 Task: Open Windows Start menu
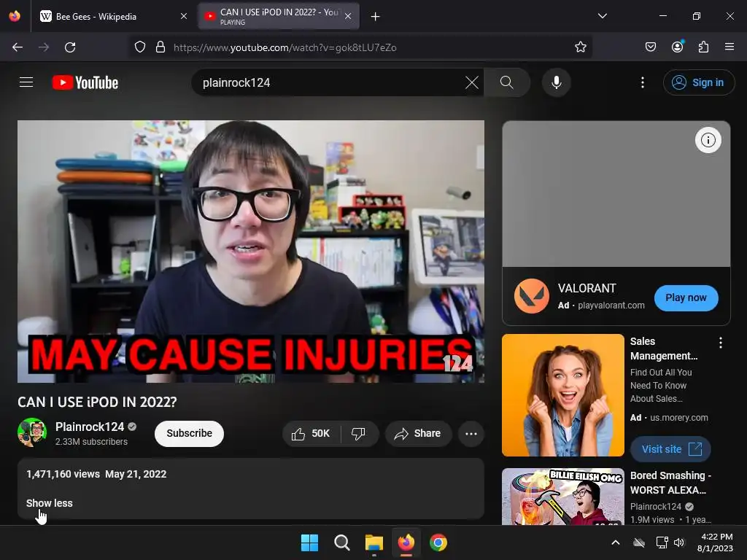tap(309, 542)
